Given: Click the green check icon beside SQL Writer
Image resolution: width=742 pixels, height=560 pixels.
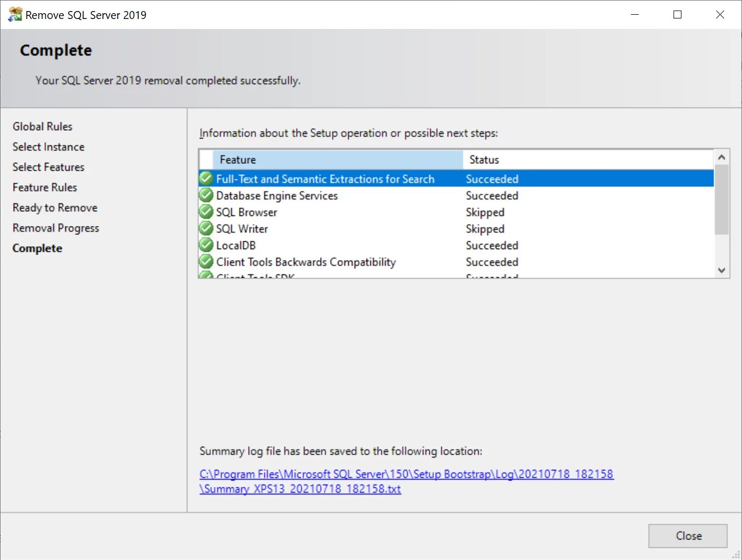Looking at the screenshot, I should [x=206, y=229].
